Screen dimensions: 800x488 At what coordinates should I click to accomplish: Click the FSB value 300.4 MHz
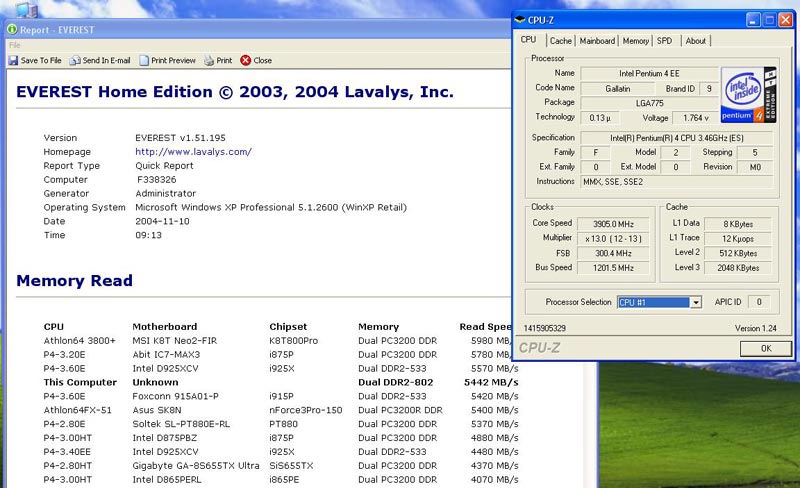pos(613,253)
